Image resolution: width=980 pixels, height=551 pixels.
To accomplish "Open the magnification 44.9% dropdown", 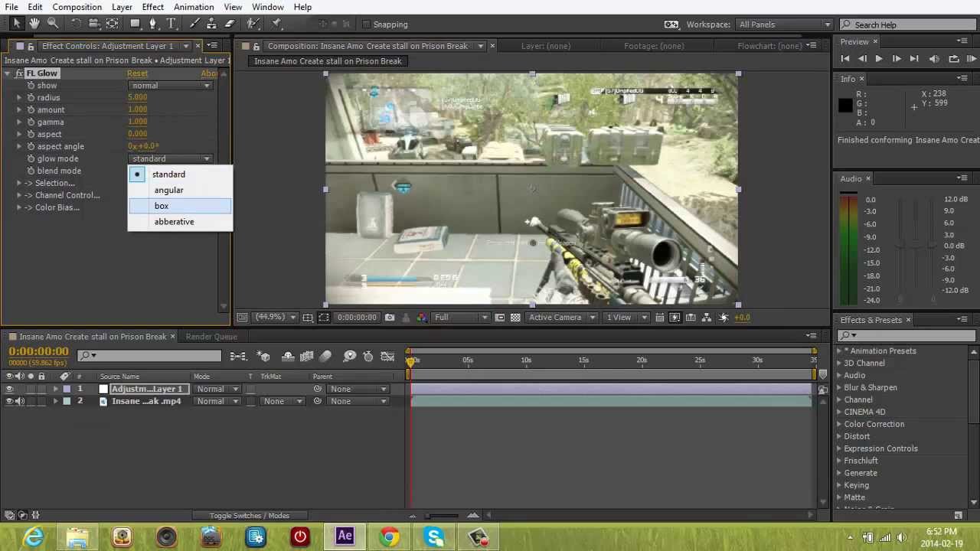I will 276,318.
